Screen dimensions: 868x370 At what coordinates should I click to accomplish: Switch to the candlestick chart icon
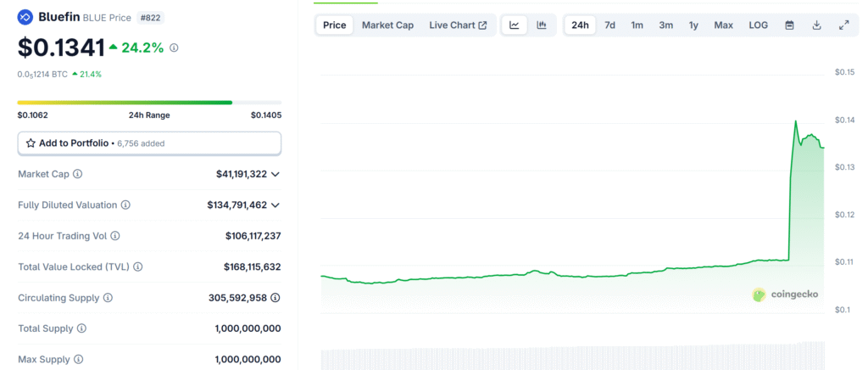tap(542, 25)
